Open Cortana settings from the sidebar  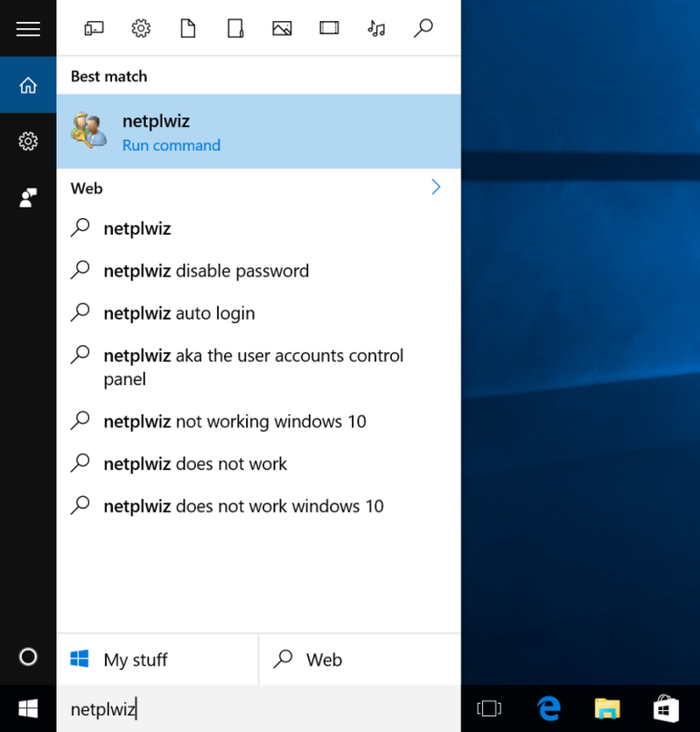pos(27,141)
